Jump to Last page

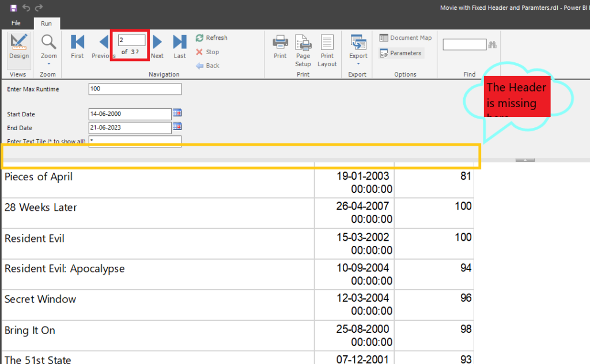point(180,47)
